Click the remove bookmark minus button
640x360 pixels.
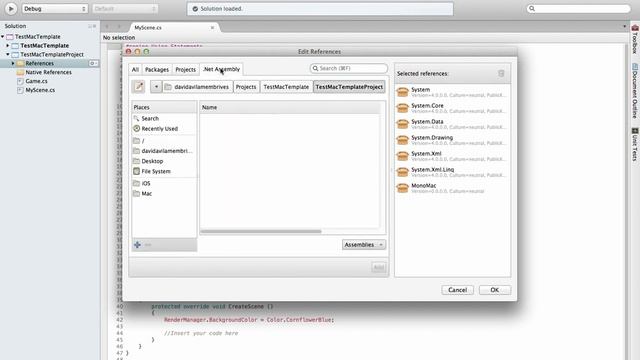tap(148, 245)
